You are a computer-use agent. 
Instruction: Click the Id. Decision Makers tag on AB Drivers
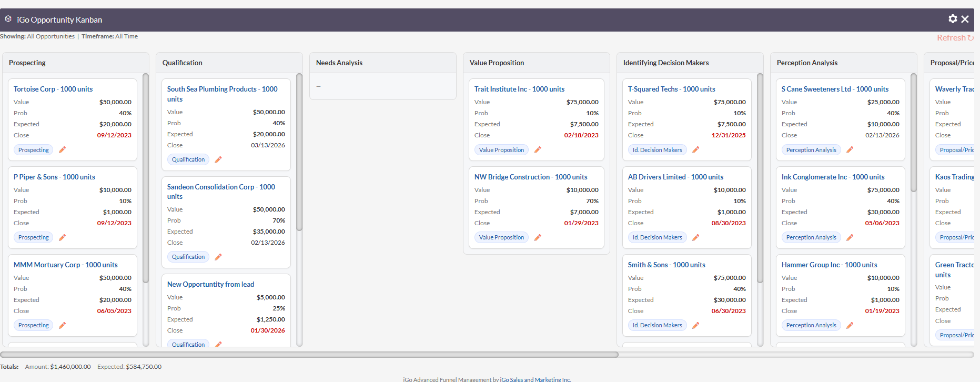[657, 238]
